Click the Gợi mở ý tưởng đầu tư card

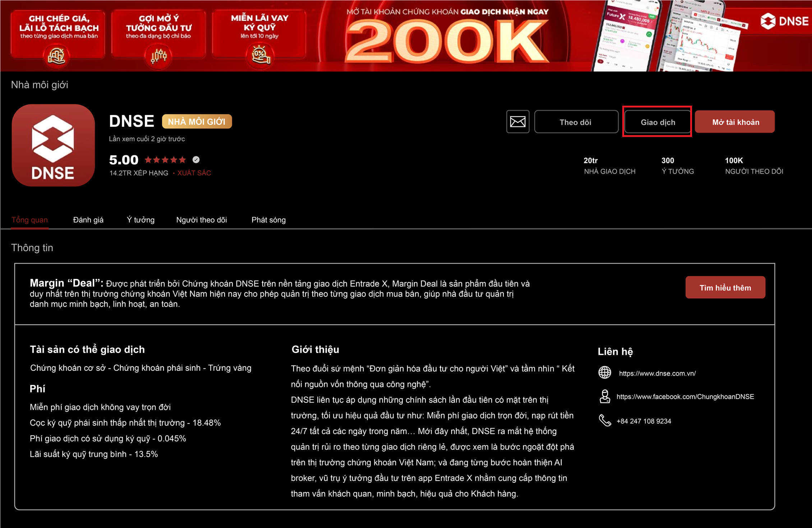coord(158,33)
